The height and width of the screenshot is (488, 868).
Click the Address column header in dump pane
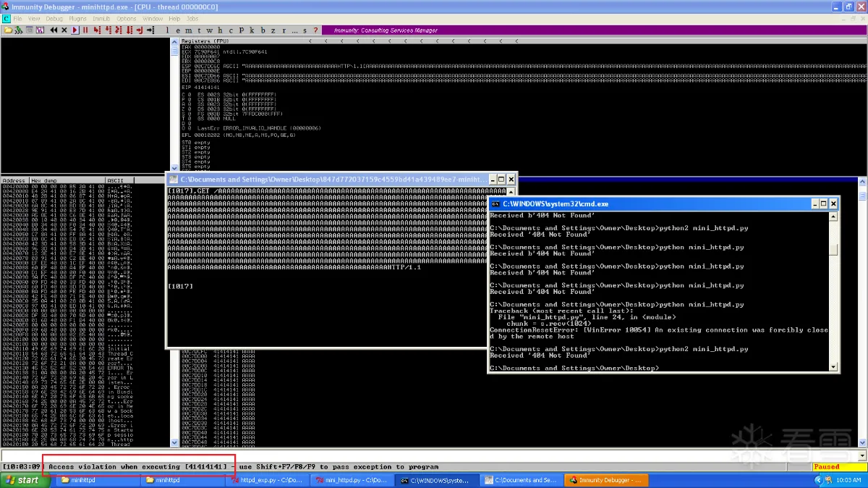(14, 180)
